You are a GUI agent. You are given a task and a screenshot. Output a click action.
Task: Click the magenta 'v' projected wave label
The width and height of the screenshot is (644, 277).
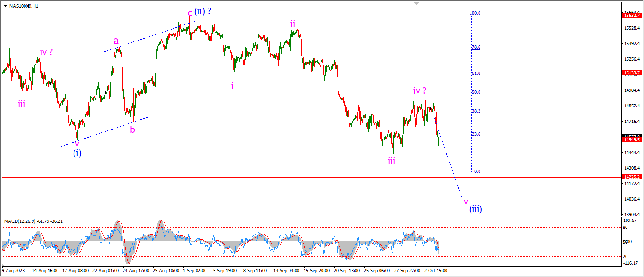click(466, 201)
